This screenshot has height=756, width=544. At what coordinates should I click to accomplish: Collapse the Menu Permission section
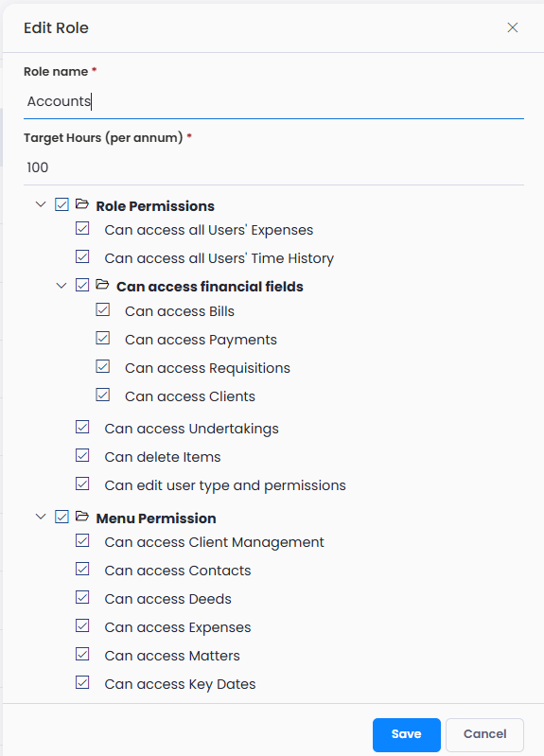pyautogui.click(x=41, y=517)
